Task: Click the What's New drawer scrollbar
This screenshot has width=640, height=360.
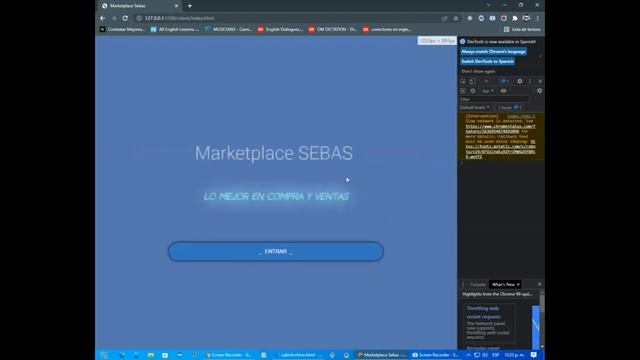Action: point(542,304)
